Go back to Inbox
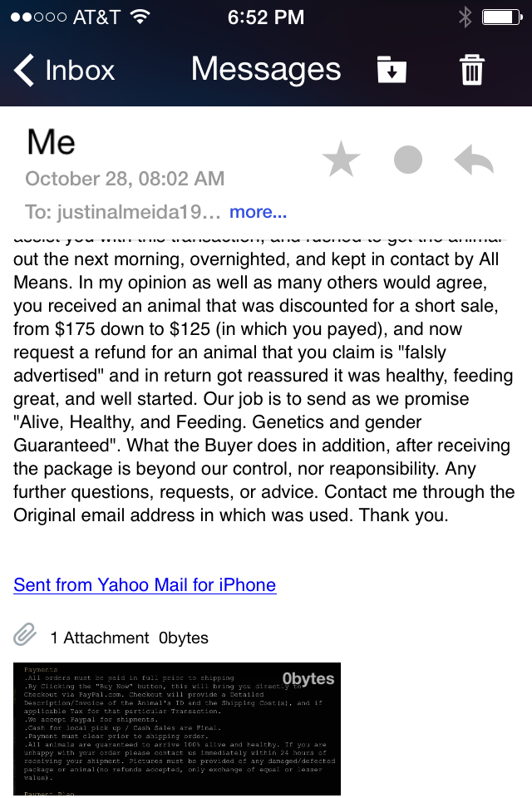 (64, 70)
